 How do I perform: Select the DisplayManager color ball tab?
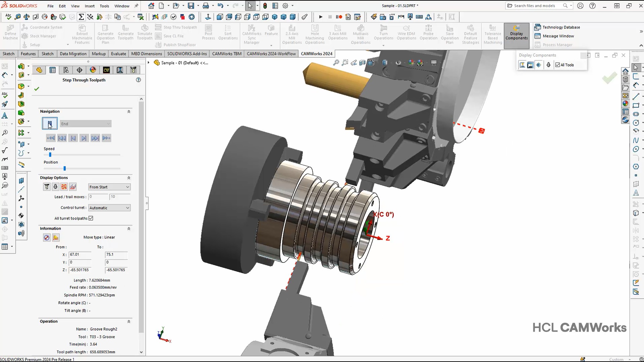point(93,70)
